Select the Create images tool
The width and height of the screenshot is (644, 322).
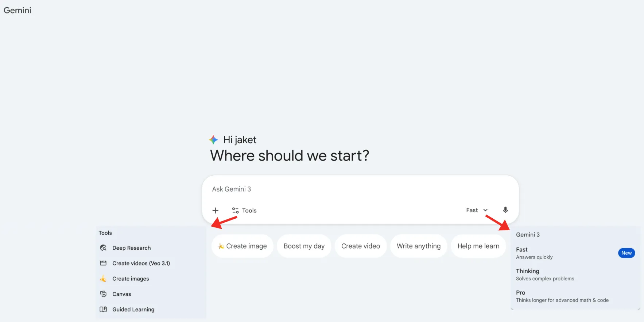pyautogui.click(x=130, y=279)
